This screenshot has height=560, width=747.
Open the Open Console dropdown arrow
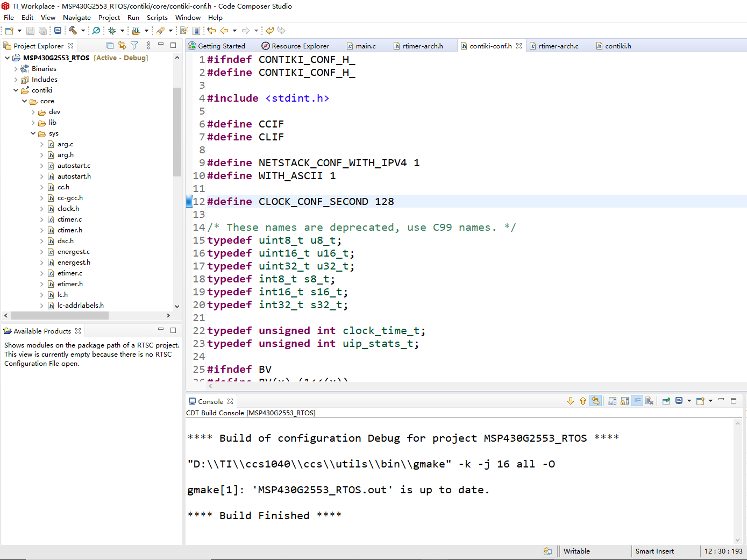click(x=710, y=401)
